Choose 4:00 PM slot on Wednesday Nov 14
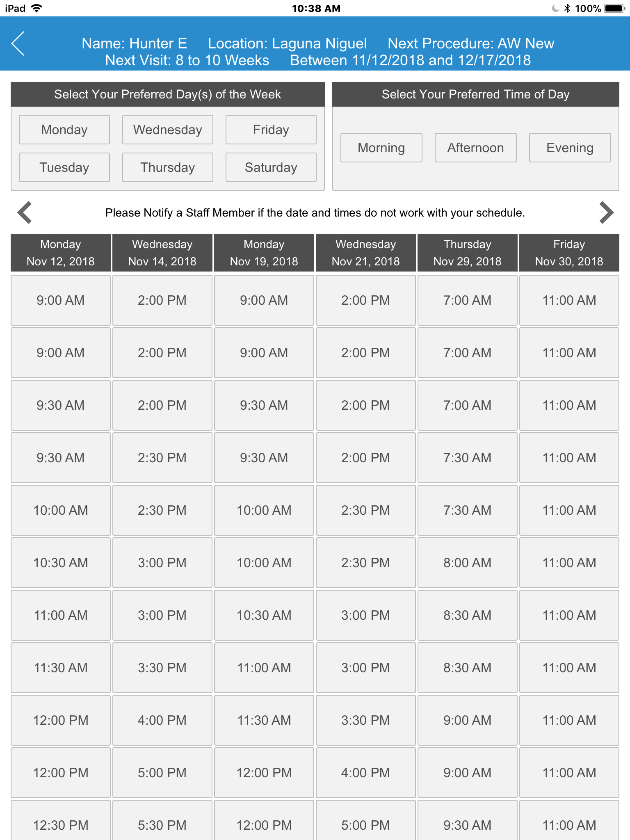The width and height of the screenshot is (630, 840). 162,720
